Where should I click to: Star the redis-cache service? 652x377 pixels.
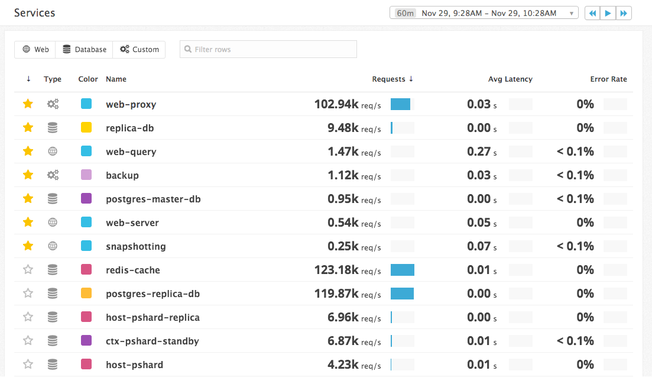28,269
